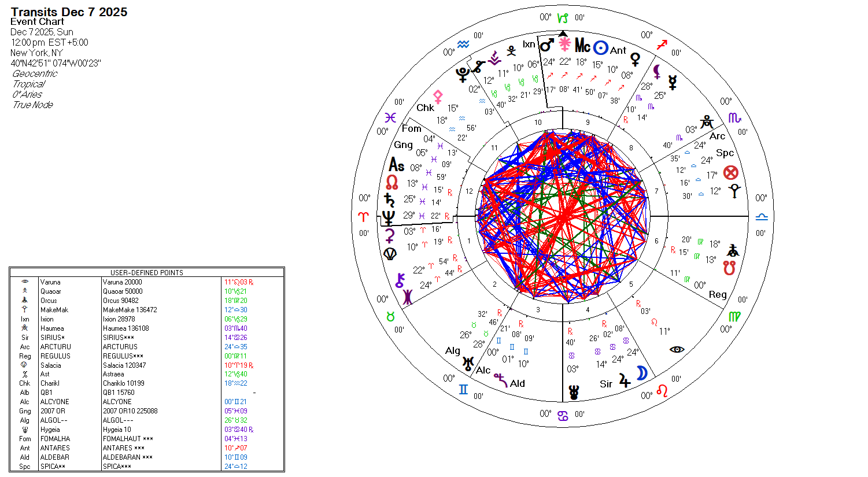Image resolution: width=868 pixels, height=477 pixels.
Task: Click the green Capricorn sign at top
Action: pyautogui.click(x=563, y=18)
